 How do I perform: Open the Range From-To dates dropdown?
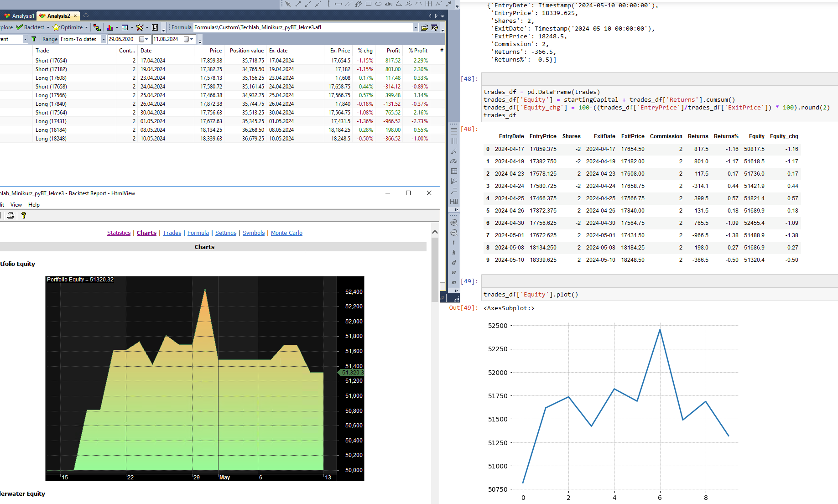104,39
